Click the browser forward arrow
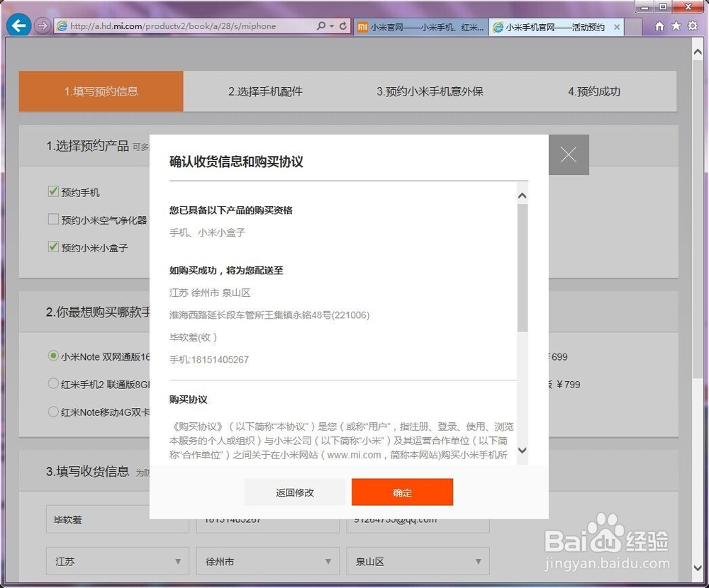The height and width of the screenshot is (588, 709). [x=42, y=26]
